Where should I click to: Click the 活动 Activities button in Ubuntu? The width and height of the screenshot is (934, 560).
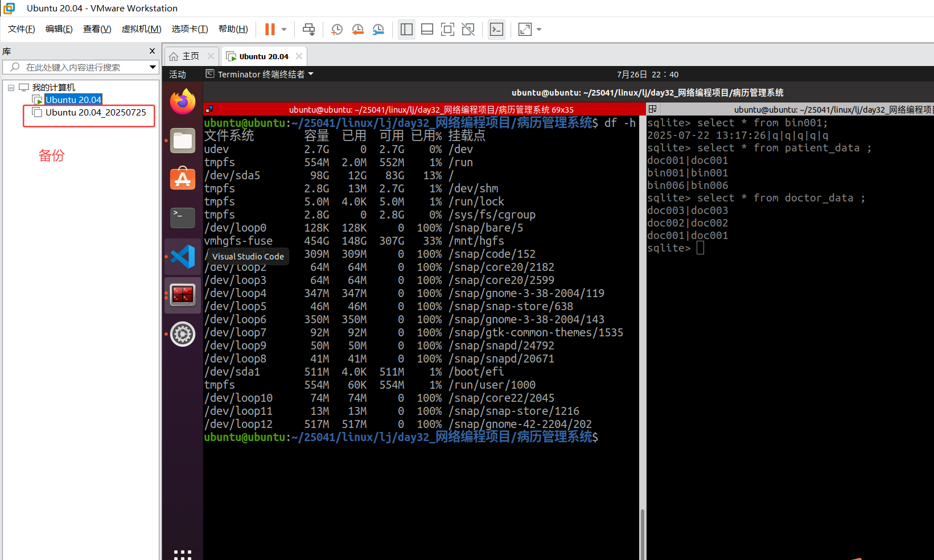[178, 75]
